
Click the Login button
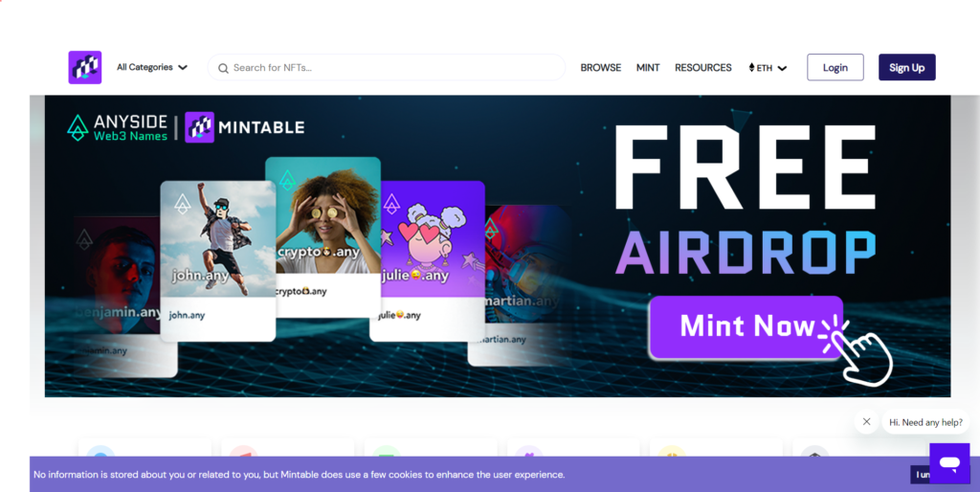835,68
